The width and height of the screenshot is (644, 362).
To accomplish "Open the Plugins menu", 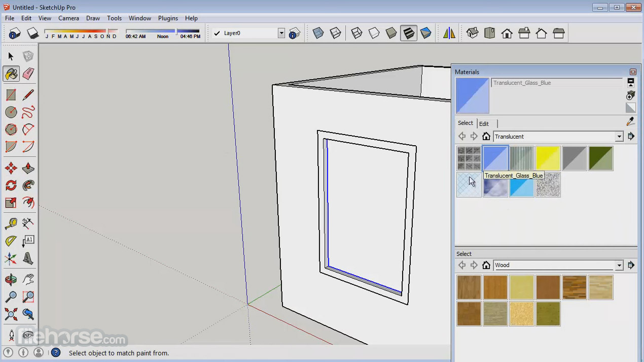I will click(x=168, y=18).
